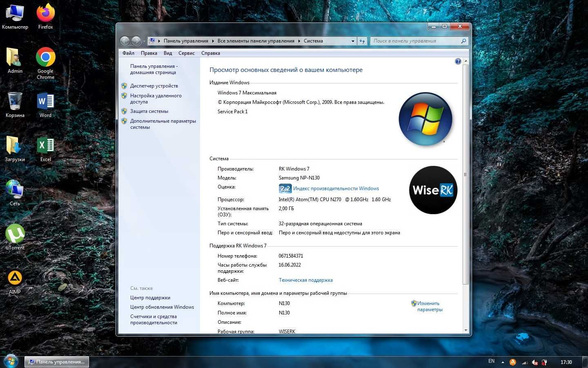Click Windows 7 Максимальная edition text
The image size is (588, 368).
tap(247, 93)
